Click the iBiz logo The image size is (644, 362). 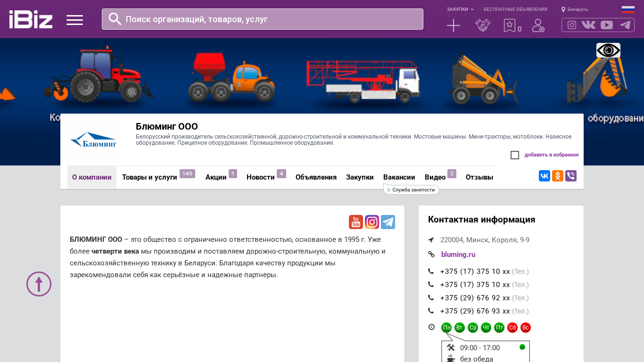pos(31,19)
